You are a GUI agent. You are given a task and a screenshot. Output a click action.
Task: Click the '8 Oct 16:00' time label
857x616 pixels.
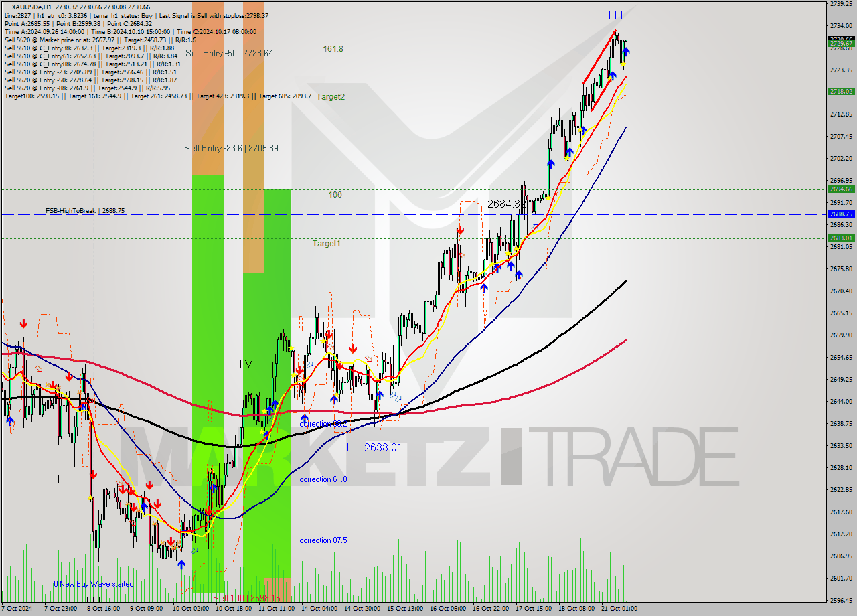coord(103,609)
